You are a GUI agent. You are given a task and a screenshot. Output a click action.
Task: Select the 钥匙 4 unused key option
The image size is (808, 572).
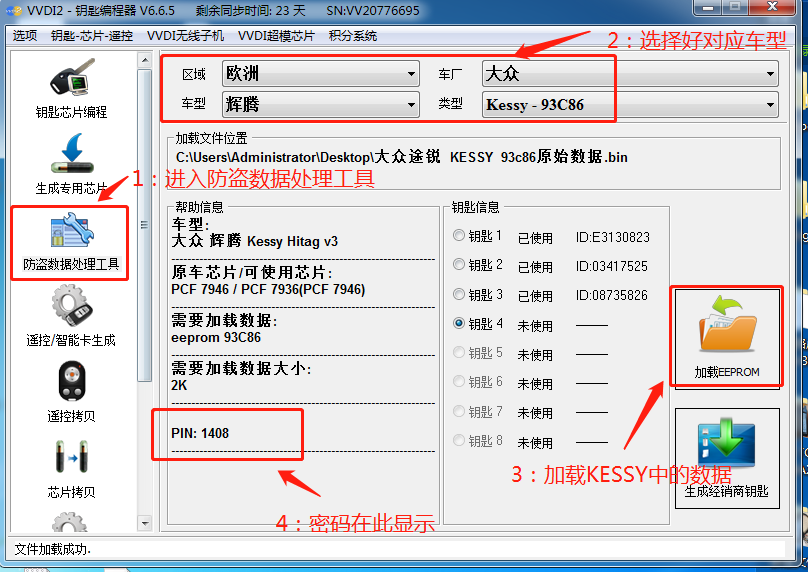[x=459, y=324]
